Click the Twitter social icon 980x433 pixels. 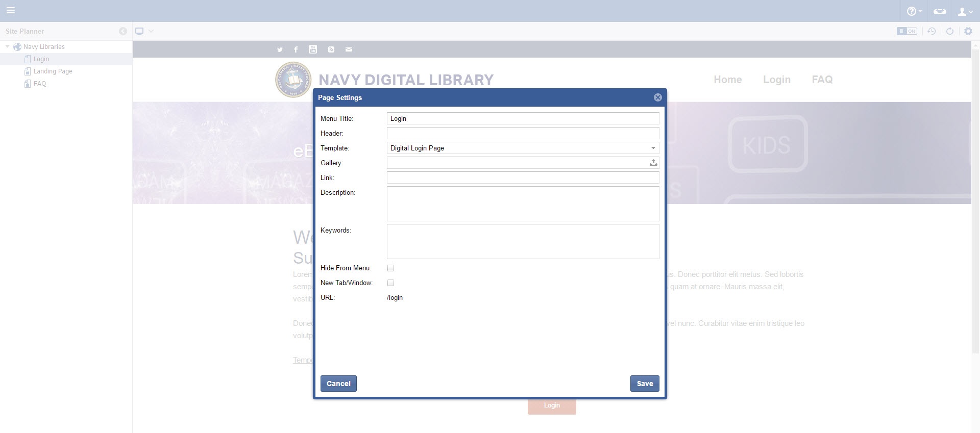pyautogui.click(x=280, y=49)
